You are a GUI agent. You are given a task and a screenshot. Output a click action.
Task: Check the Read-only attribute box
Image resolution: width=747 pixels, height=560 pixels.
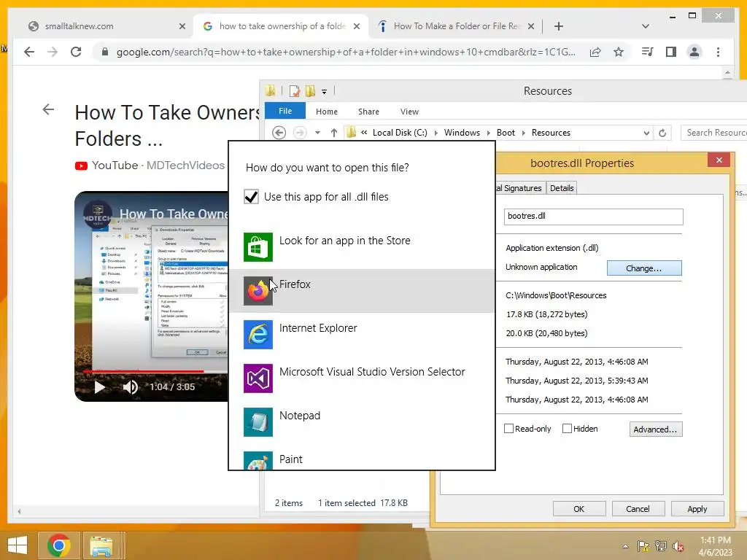click(x=508, y=429)
